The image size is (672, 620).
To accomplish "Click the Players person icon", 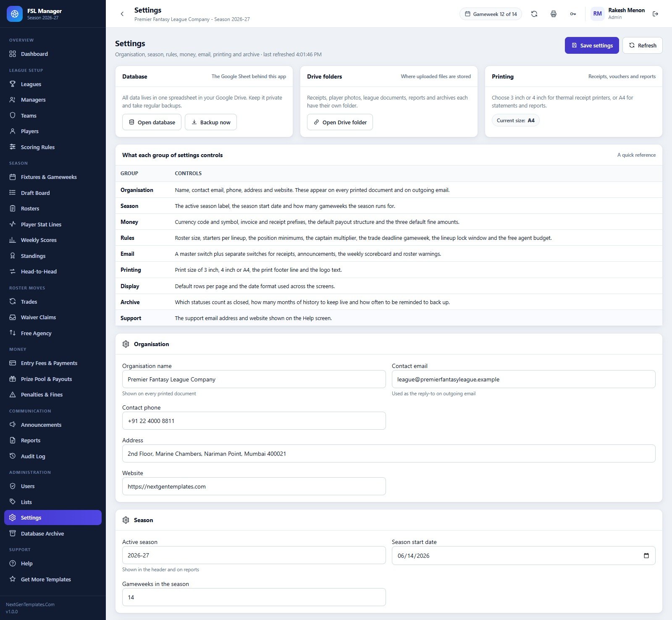I will pyautogui.click(x=13, y=131).
